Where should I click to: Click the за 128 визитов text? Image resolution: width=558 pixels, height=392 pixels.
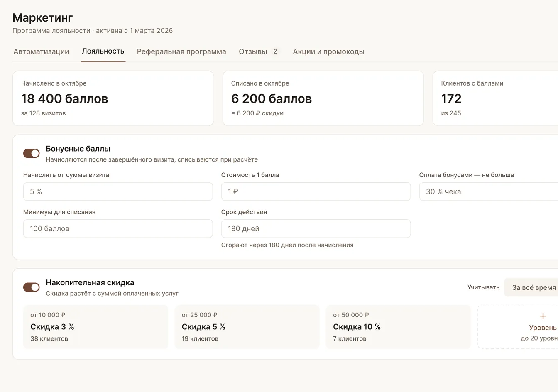coord(44,113)
